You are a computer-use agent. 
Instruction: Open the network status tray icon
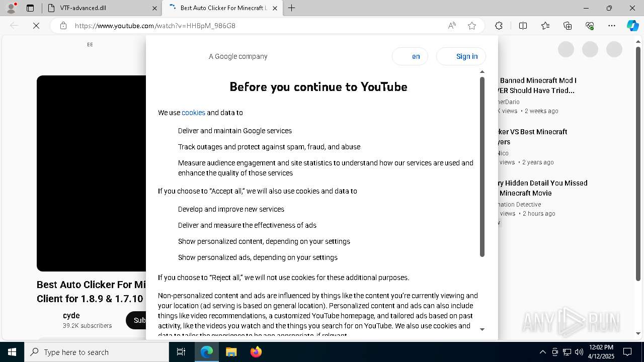[567, 352]
